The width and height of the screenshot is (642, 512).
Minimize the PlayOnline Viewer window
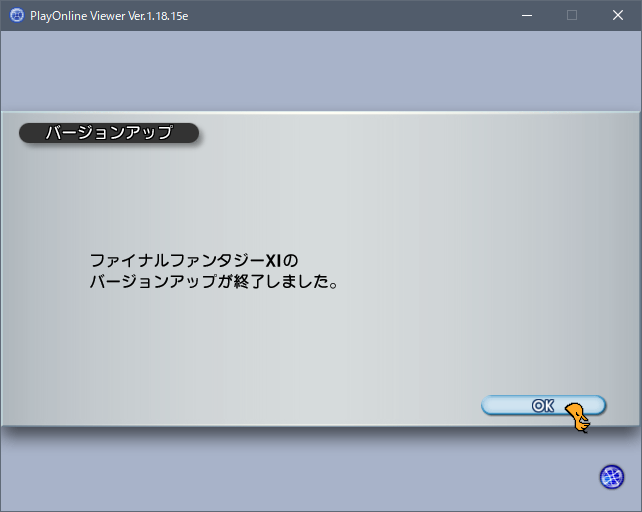[x=527, y=16]
